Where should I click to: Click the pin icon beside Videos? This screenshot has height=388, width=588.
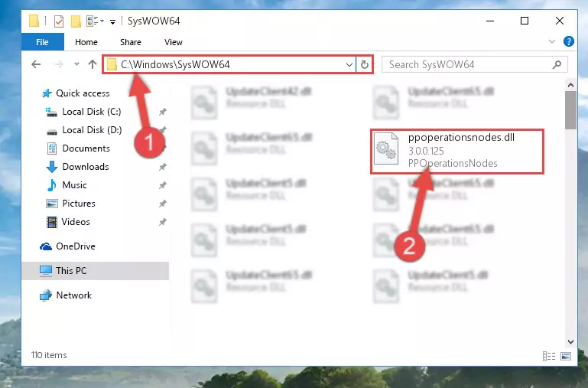tap(162, 222)
